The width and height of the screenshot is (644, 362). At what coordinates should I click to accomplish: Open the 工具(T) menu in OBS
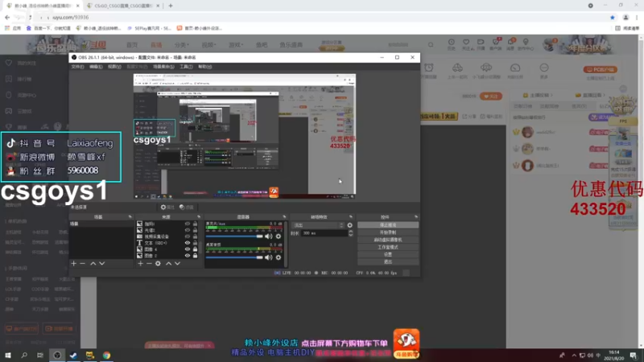pos(186,67)
